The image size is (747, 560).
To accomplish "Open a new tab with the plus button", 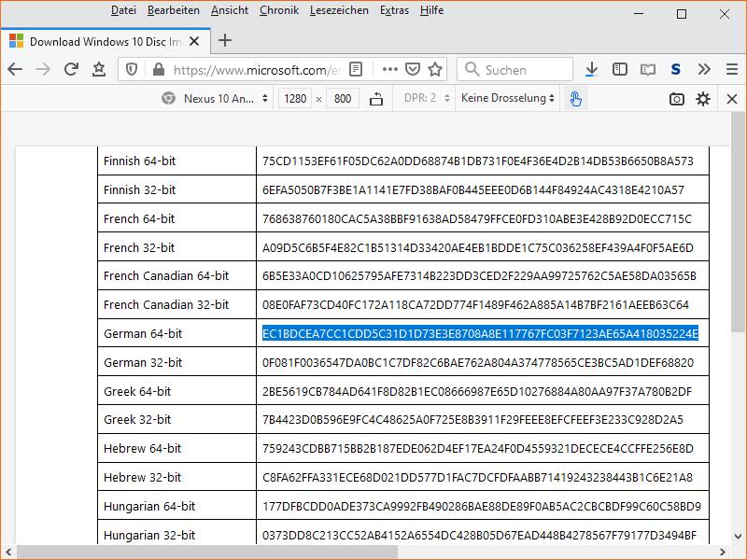I will click(225, 41).
